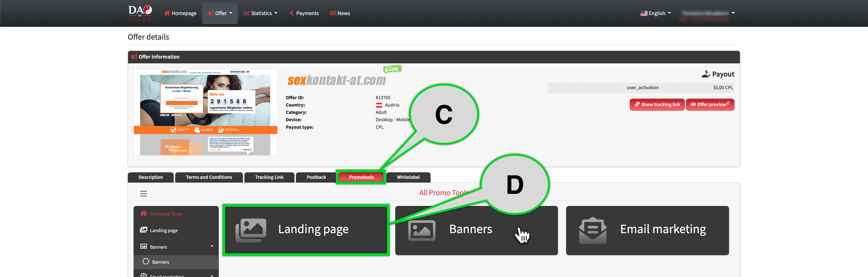Click the hamburger menu icon above the sidebar
The image size is (868, 277).
click(x=144, y=193)
